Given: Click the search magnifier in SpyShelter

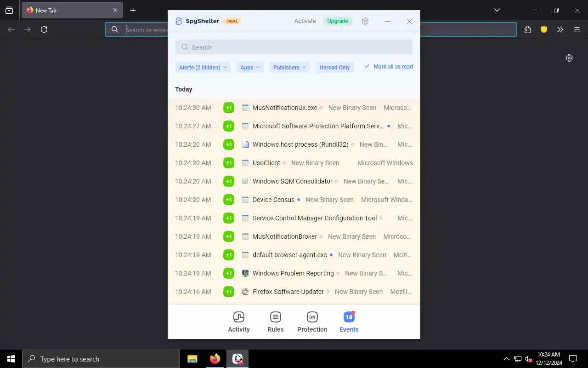Looking at the screenshot, I should [185, 47].
